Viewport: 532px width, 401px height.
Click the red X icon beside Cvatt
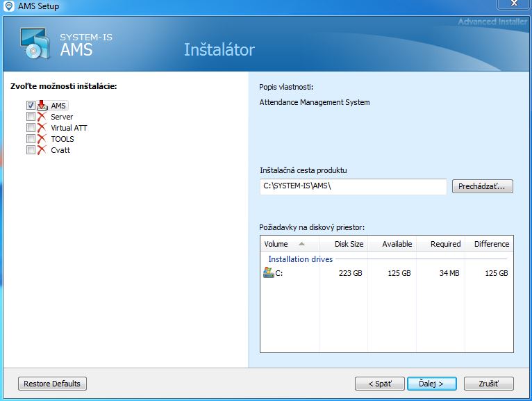pos(42,150)
